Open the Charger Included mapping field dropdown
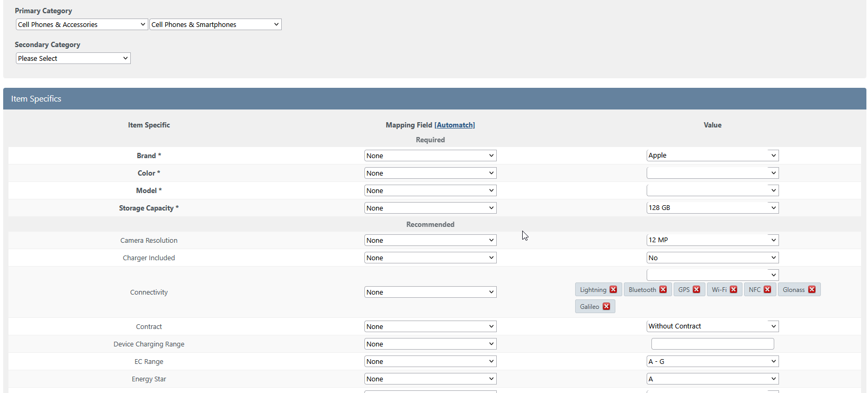The height and width of the screenshot is (393, 868). (430, 258)
